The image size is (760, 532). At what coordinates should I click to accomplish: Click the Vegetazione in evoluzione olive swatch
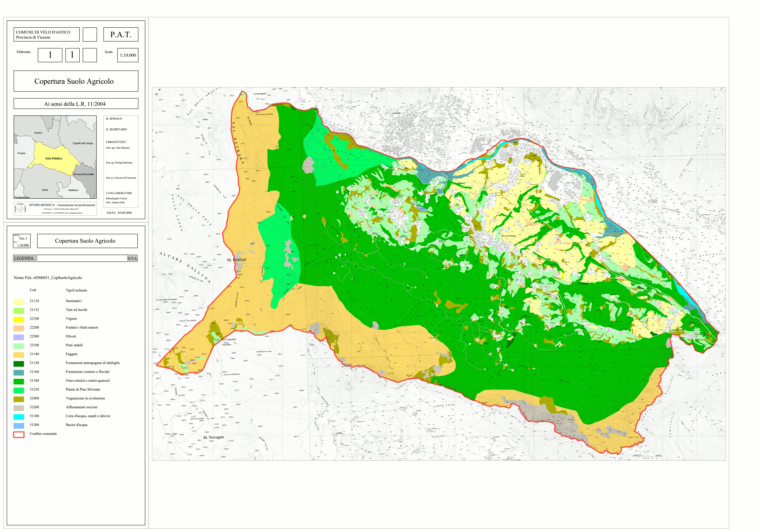tap(19, 399)
